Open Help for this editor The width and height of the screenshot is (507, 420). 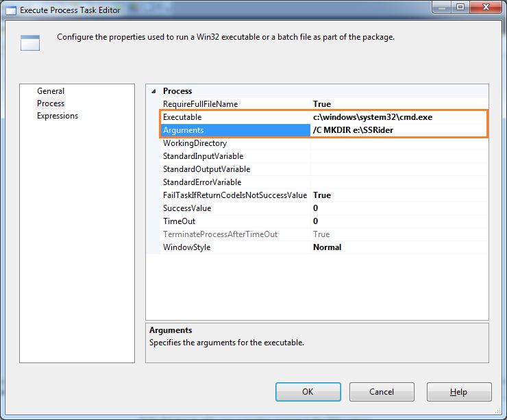click(458, 392)
